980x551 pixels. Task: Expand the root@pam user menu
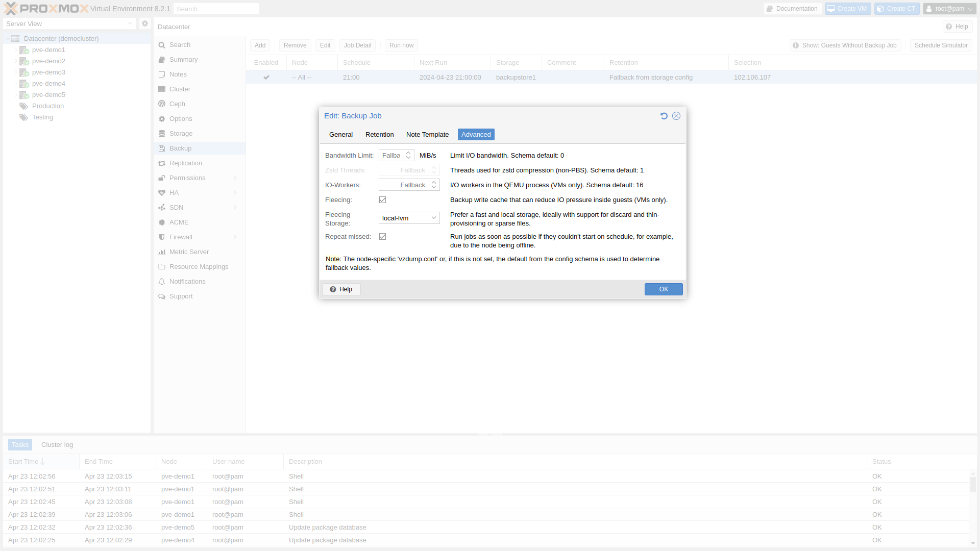(x=949, y=9)
